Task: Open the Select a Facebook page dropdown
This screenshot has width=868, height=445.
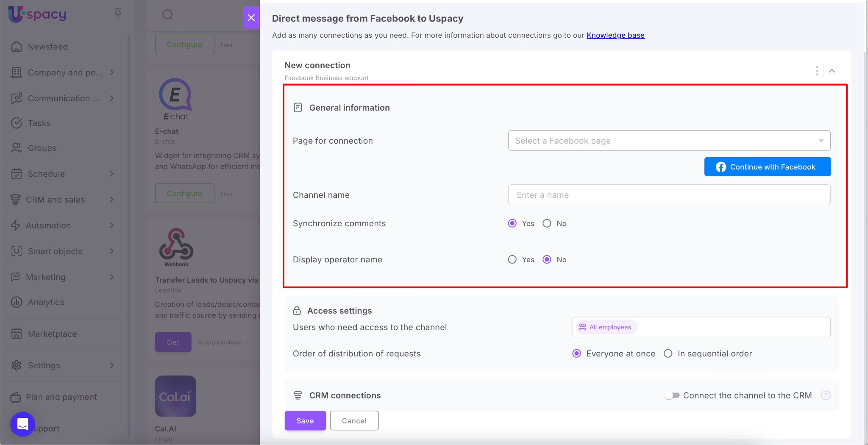Action: coord(669,141)
